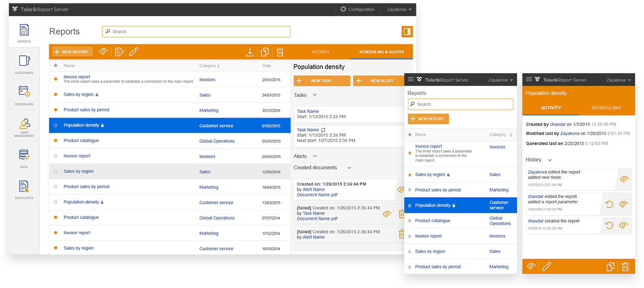The height and width of the screenshot is (288, 644).
Task: Open the Scheduling section in the sidebar
Action: click(x=24, y=96)
